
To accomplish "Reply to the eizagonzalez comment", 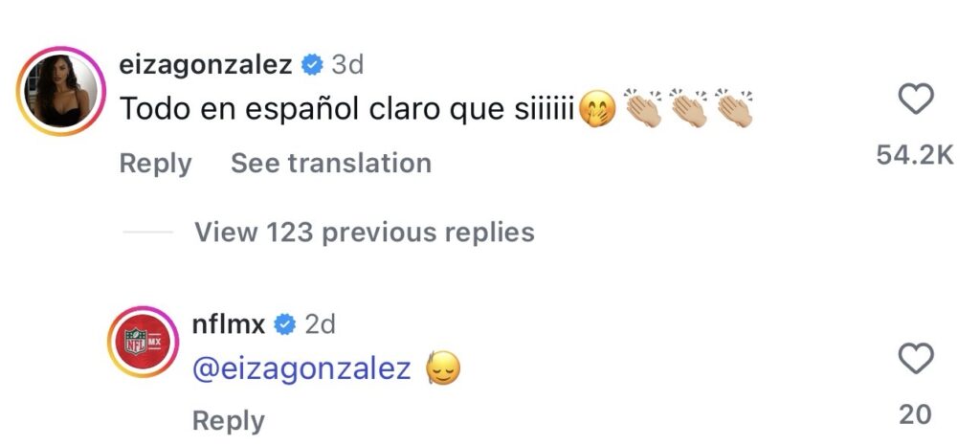I will tap(155, 164).
